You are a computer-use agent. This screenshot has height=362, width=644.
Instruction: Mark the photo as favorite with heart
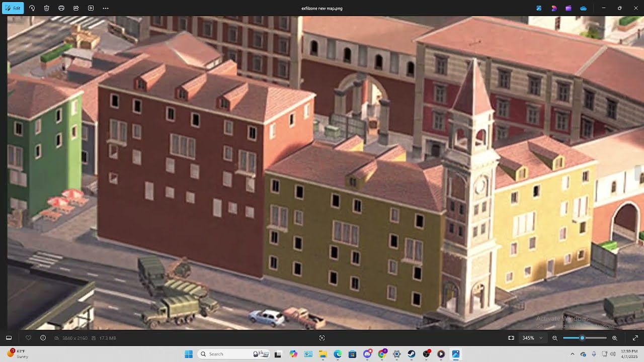click(x=28, y=338)
